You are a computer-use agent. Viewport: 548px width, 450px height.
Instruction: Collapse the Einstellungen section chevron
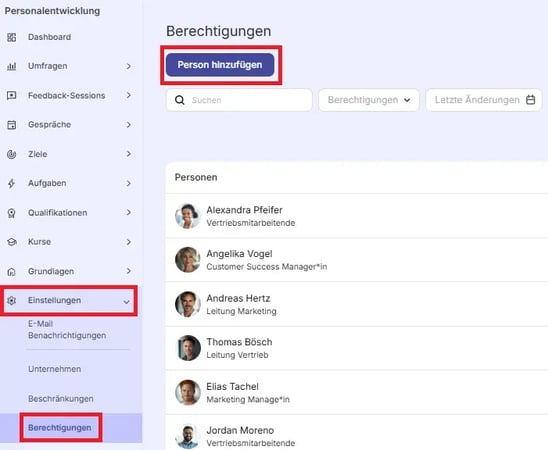(126, 302)
